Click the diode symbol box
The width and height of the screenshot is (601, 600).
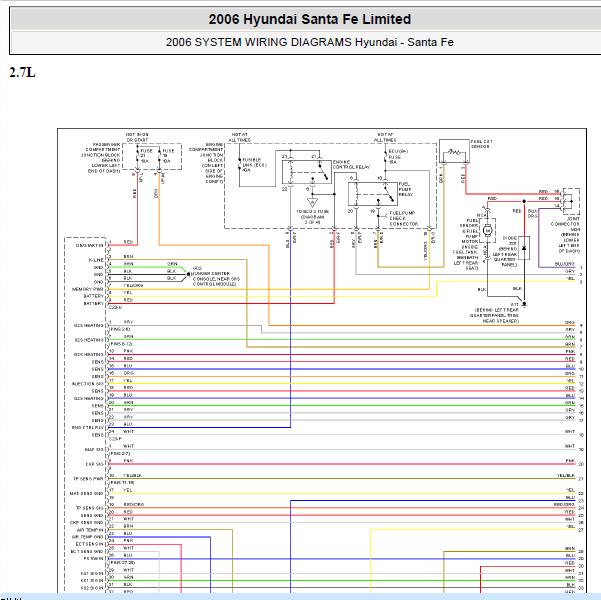[524, 248]
